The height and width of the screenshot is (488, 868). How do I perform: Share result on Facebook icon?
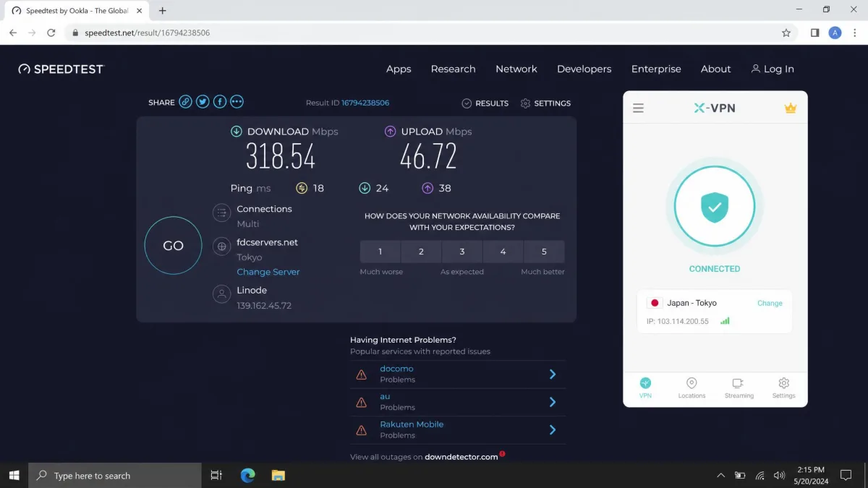coord(220,102)
